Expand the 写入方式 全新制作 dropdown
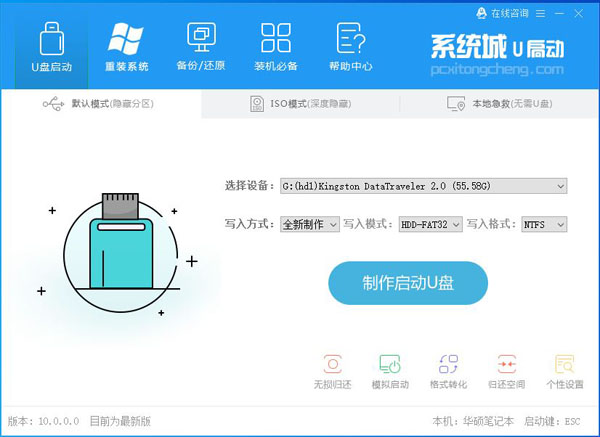Screen dimensions: 600x437 (310, 224)
